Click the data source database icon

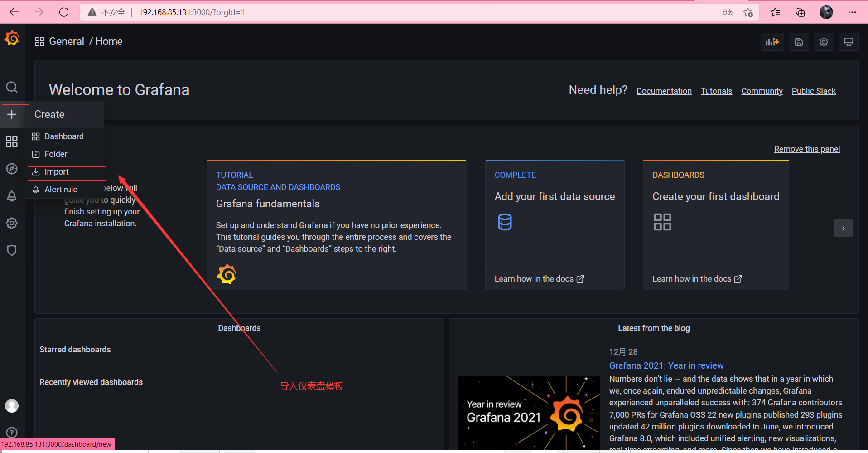point(505,222)
